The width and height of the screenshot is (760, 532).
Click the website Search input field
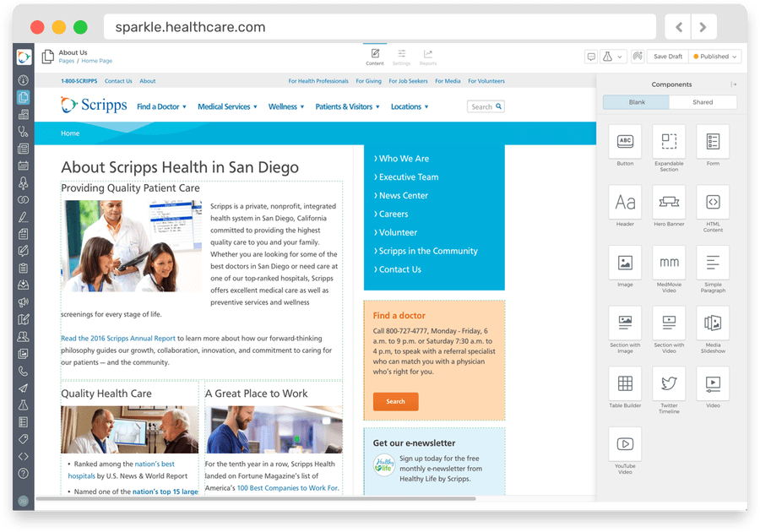[x=486, y=106]
